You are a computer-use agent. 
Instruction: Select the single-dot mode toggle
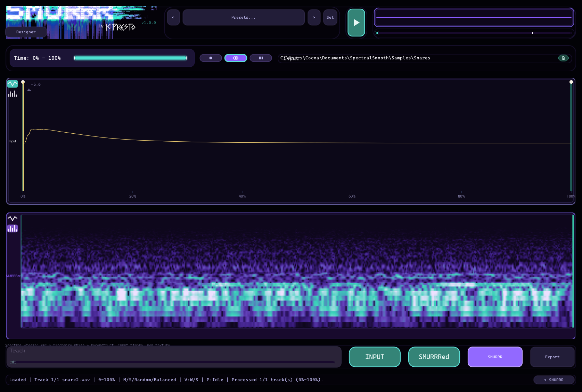[x=211, y=58]
